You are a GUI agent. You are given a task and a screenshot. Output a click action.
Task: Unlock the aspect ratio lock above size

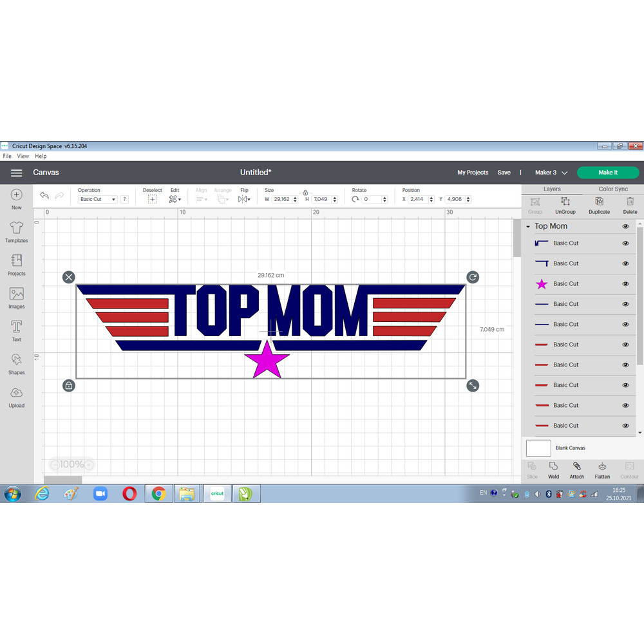coord(305,192)
